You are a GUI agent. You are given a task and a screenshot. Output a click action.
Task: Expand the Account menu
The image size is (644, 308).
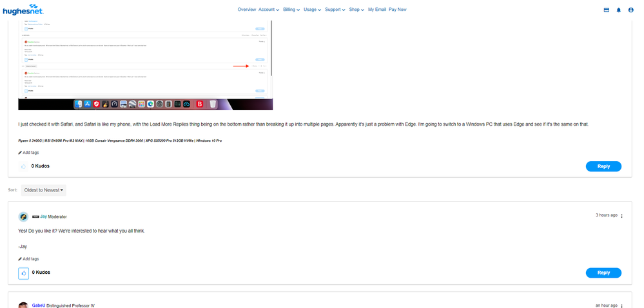pyautogui.click(x=269, y=10)
